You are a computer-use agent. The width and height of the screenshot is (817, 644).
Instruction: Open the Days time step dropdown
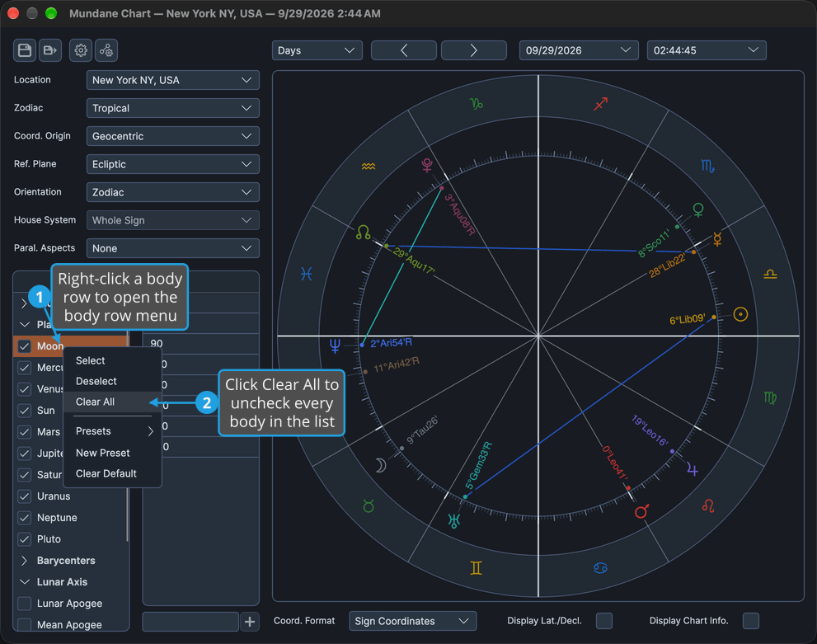(x=317, y=50)
